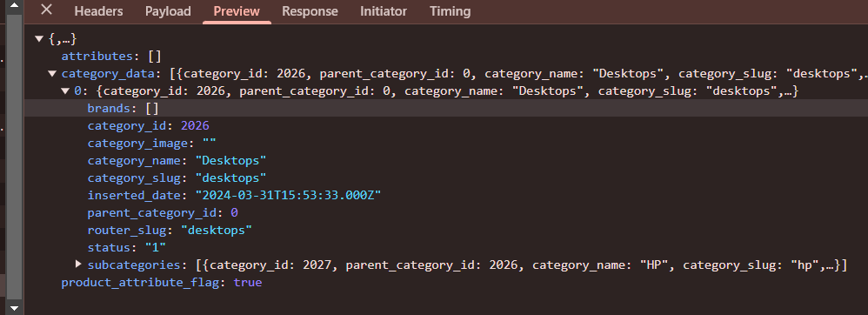Image resolution: width=868 pixels, height=315 pixels.
Task: Click the category_slug value "desktops"
Action: (x=230, y=178)
